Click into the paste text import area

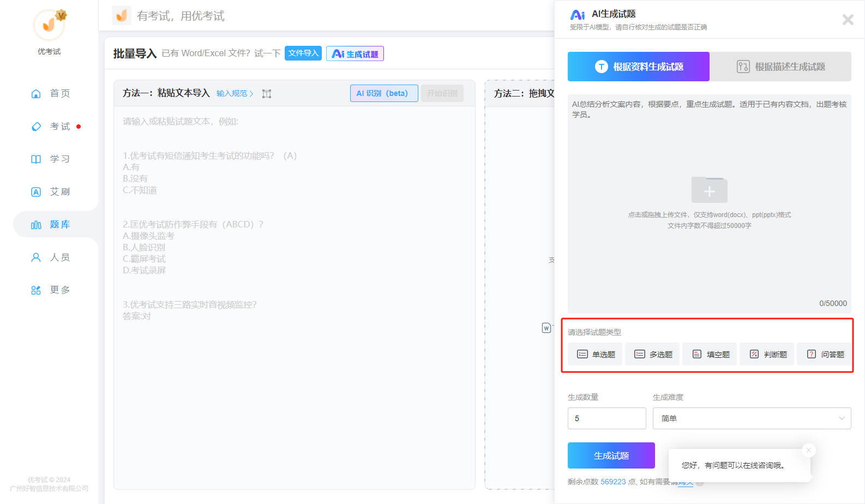point(295,297)
